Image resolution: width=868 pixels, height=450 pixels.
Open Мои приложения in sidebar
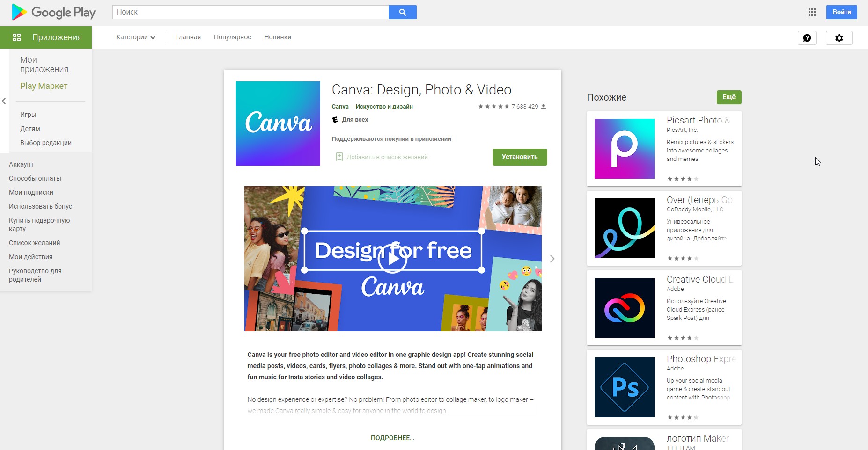coord(44,65)
